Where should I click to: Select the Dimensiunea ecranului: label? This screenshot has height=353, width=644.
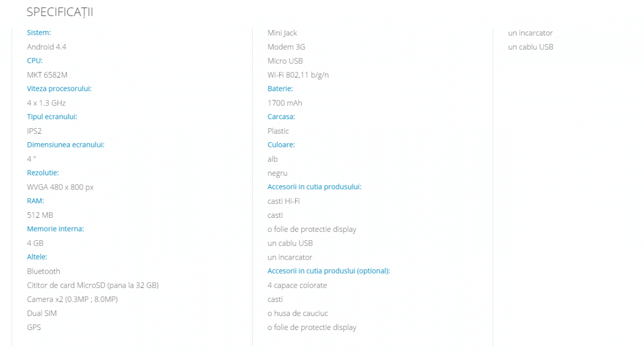pyautogui.click(x=66, y=145)
